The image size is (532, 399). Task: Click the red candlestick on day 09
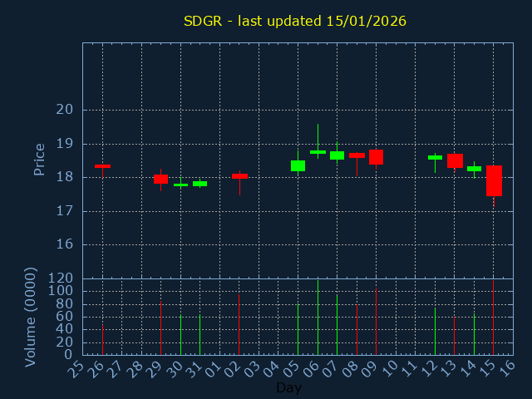point(376,156)
